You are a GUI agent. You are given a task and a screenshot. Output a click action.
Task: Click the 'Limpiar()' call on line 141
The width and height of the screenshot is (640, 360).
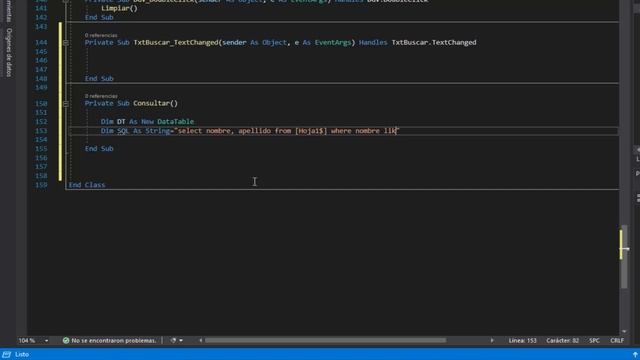click(119, 8)
